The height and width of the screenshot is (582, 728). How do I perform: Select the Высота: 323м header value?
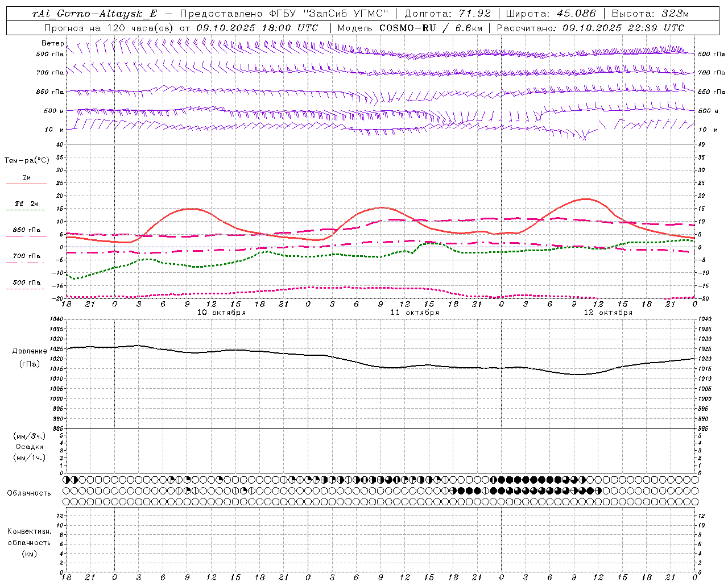pyautogui.click(x=650, y=14)
